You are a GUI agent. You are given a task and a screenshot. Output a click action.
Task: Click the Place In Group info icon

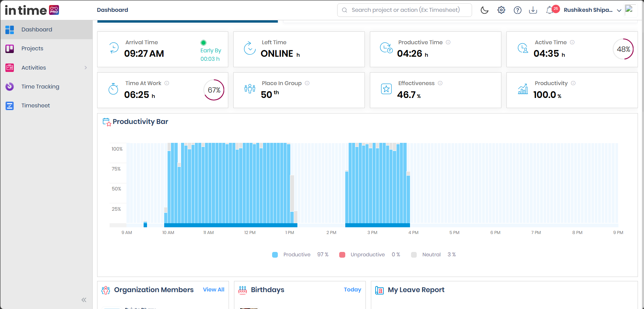pos(307,83)
